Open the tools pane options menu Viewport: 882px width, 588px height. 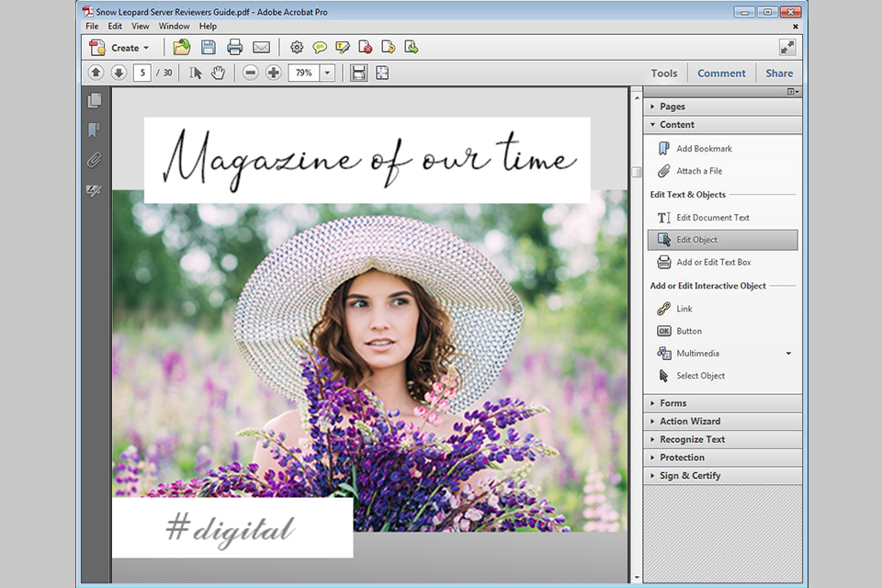coord(793,92)
